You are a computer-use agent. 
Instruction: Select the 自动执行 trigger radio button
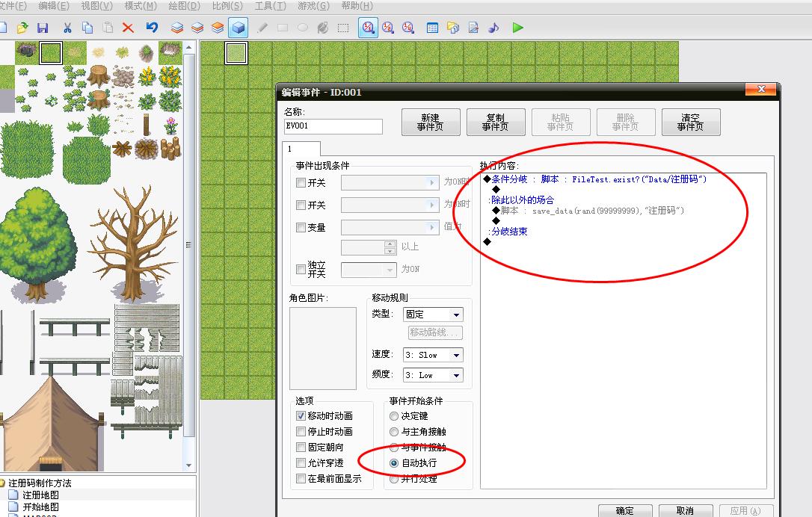point(394,463)
